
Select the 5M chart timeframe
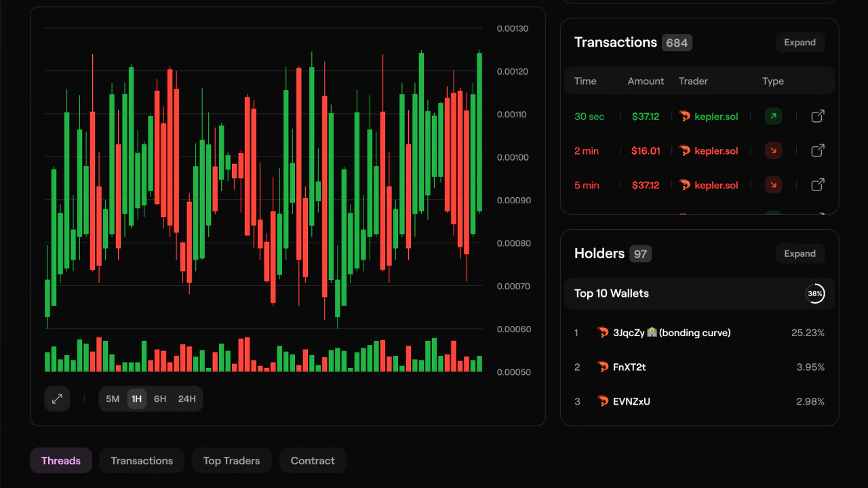pos(113,399)
